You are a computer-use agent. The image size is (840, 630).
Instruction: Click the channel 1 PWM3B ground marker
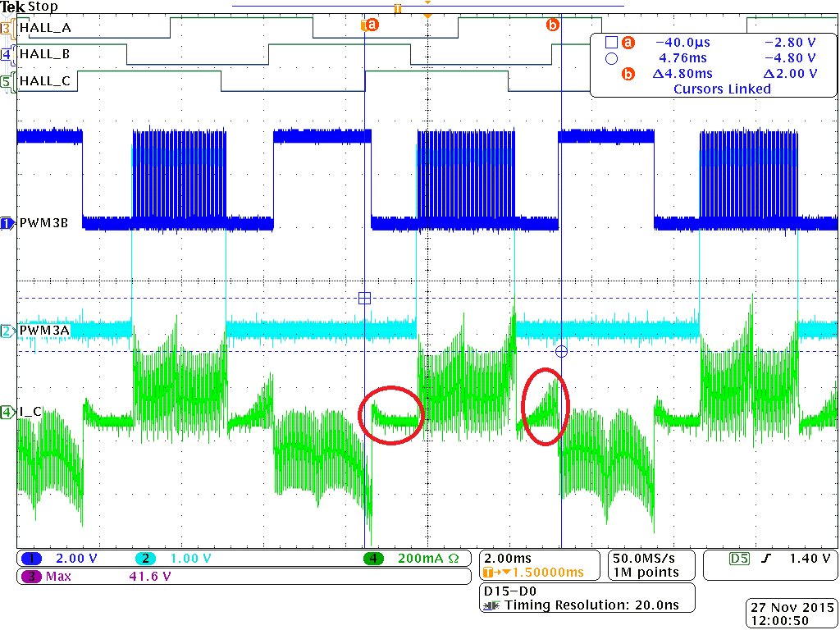click(7, 223)
